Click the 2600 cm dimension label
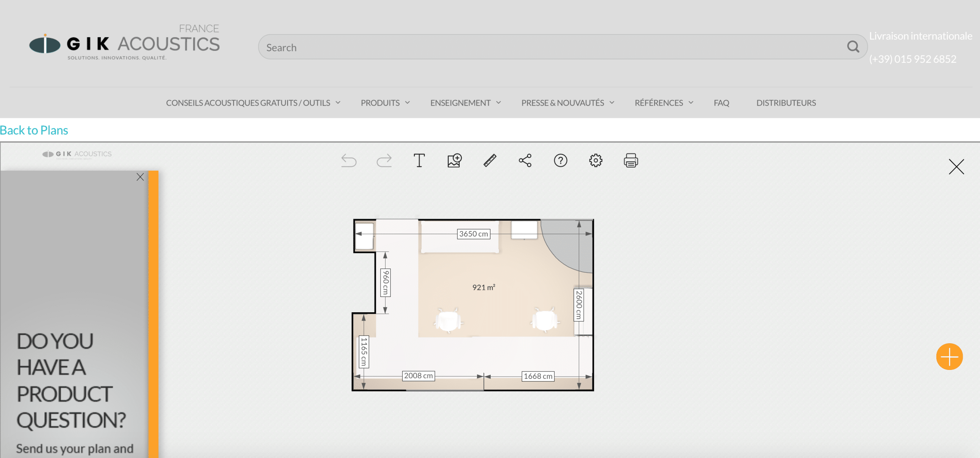Viewport: 980px width, 458px height. tap(579, 305)
